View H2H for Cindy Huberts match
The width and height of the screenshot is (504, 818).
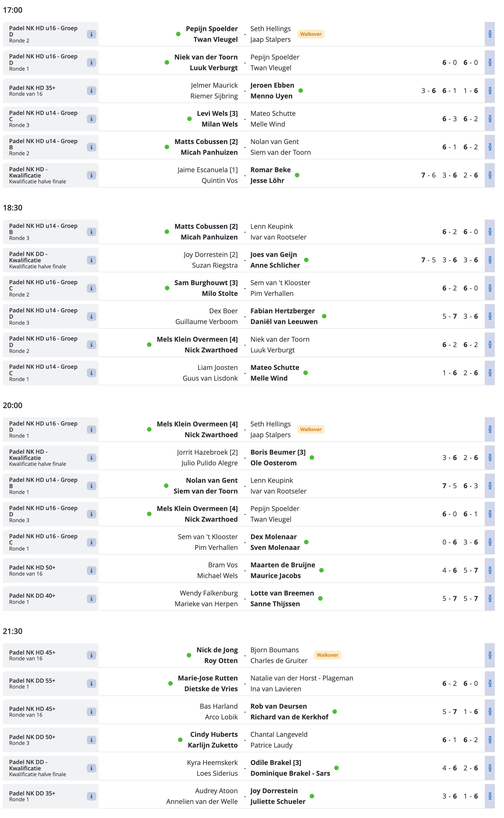point(490,740)
